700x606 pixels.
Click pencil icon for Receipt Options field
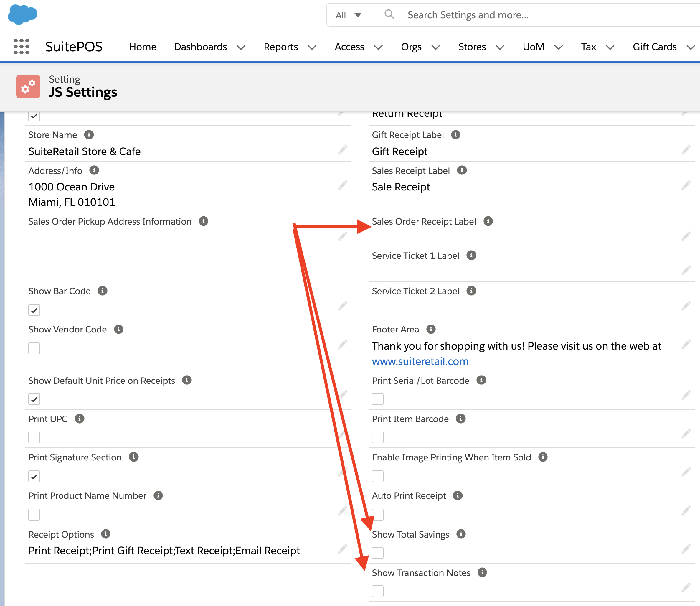pos(342,549)
